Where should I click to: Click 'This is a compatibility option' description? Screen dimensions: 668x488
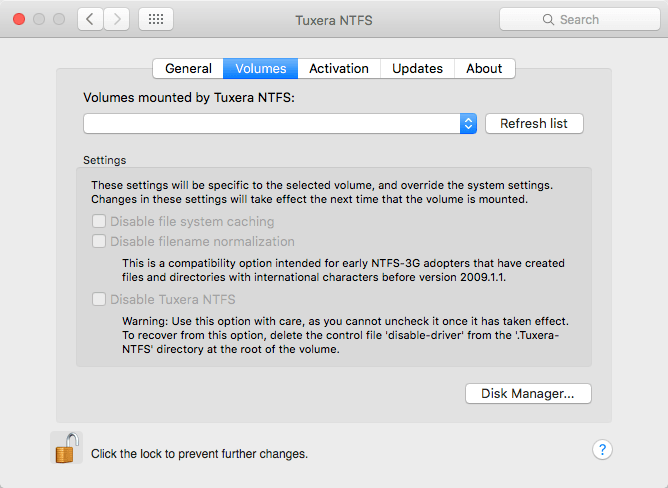[x=343, y=270]
